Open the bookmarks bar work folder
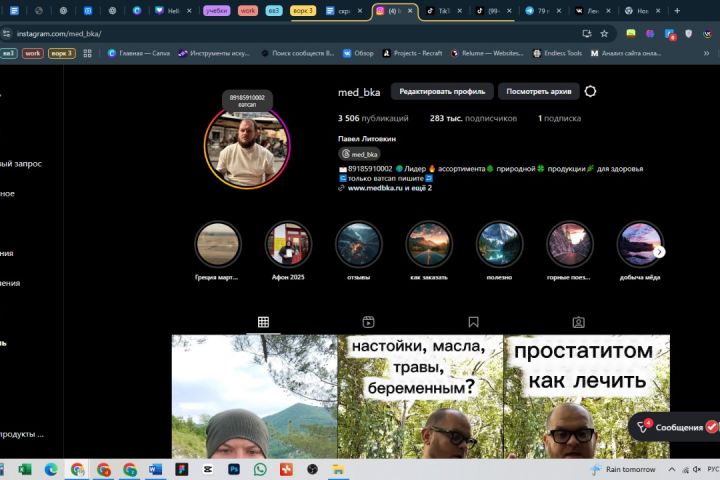The image size is (720, 480). pos(33,53)
